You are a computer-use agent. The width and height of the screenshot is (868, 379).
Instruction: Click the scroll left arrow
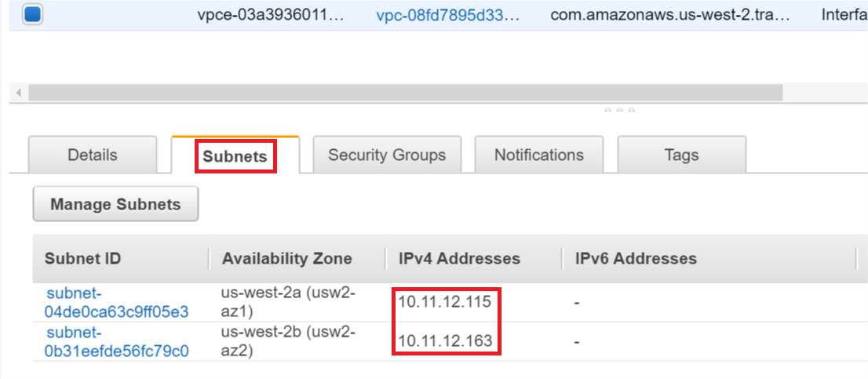[x=18, y=93]
